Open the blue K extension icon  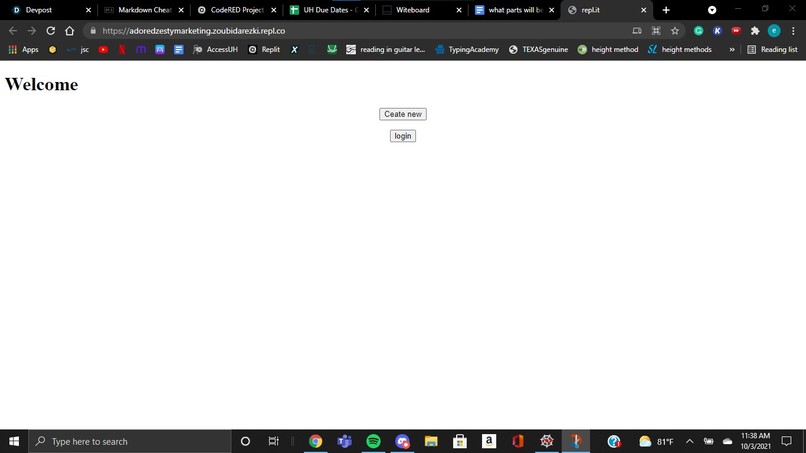tap(717, 31)
